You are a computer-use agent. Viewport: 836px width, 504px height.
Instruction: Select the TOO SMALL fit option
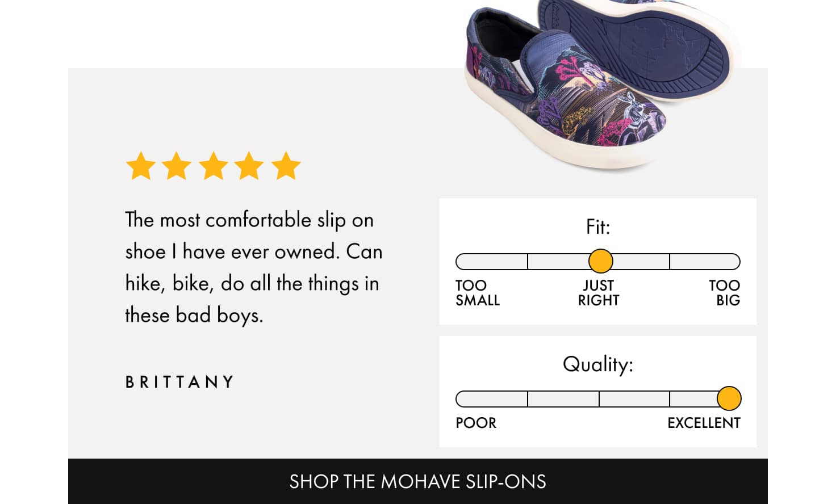point(477,293)
